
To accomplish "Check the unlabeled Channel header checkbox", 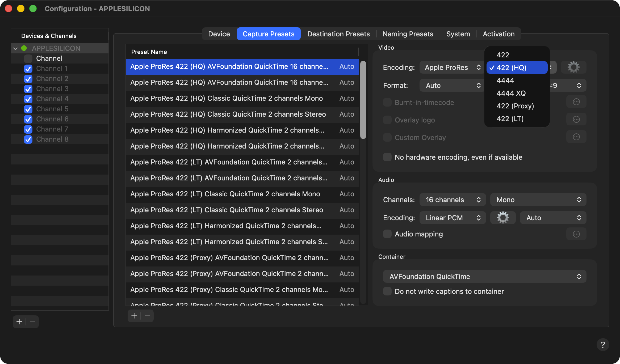I will 28,58.
